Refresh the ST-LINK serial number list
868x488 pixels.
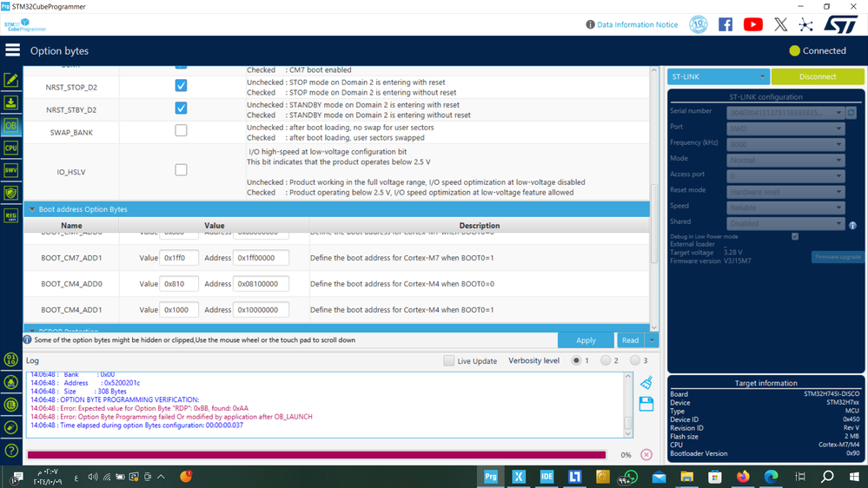[x=851, y=113]
